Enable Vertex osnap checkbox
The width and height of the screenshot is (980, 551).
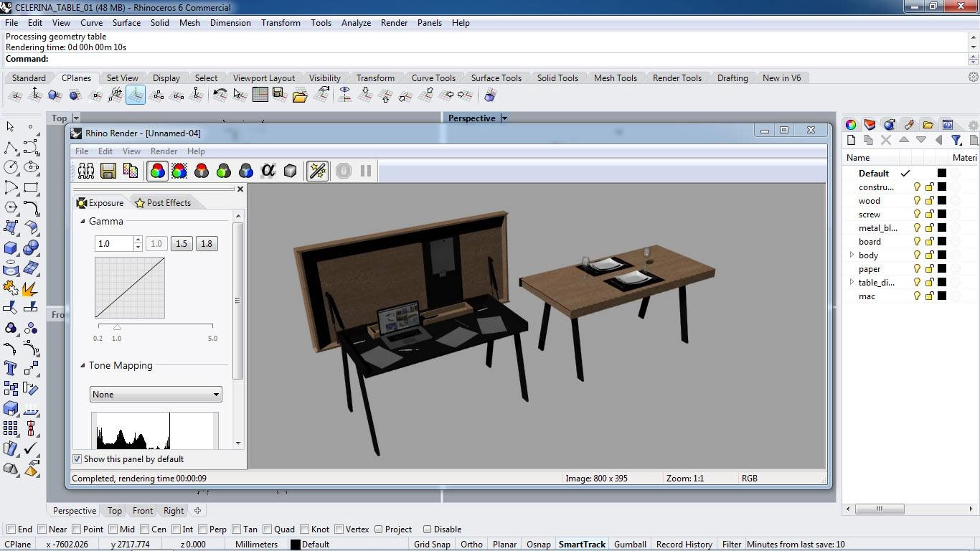tap(339, 529)
